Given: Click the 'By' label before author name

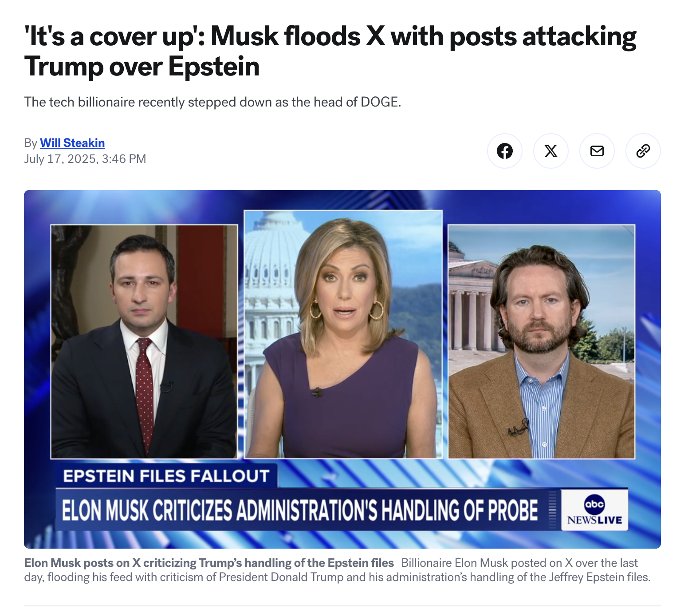Looking at the screenshot, I should (x=31, y=143).
